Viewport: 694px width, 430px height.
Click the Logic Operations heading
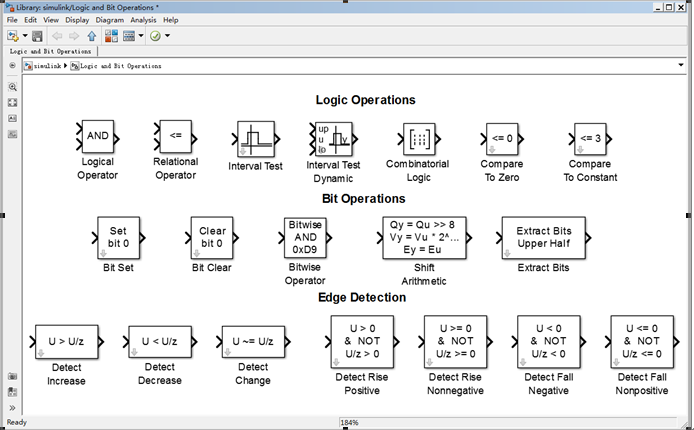pyautogui.click(x=366, y=100)
